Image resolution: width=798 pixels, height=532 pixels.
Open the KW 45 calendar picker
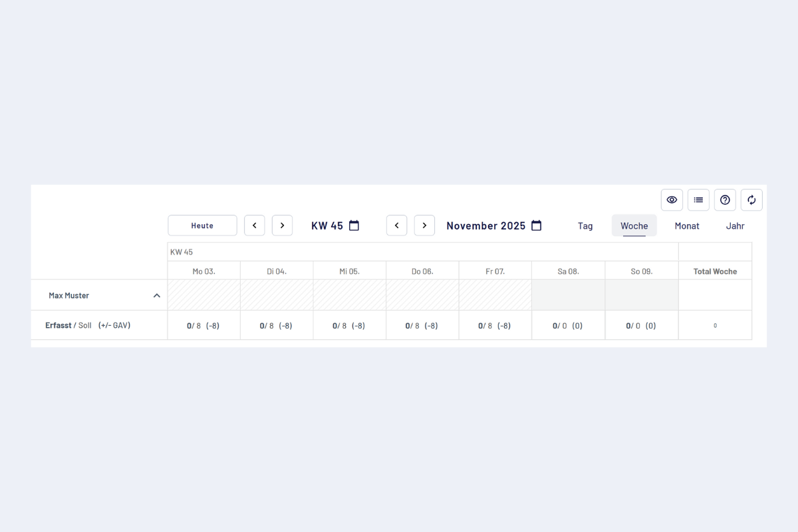click(x=354, y=225)
